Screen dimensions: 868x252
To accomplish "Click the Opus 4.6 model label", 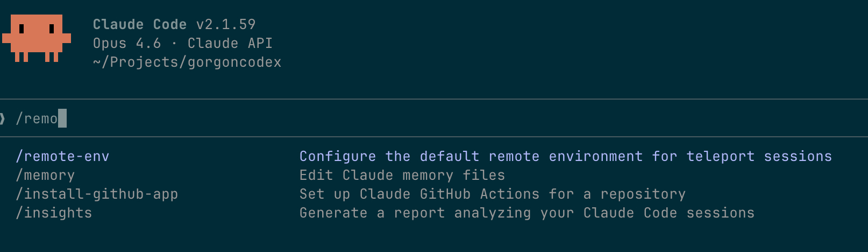I will [x=127, y=44].
